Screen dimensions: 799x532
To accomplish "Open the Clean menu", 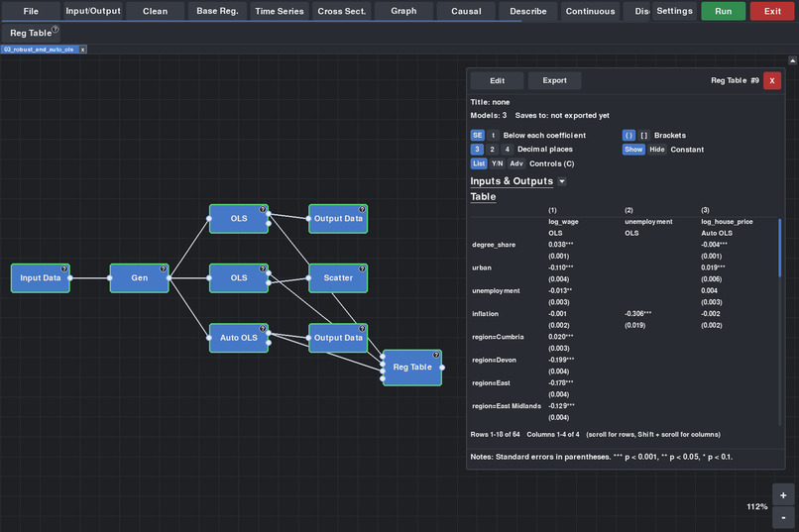I will [156, 11].
